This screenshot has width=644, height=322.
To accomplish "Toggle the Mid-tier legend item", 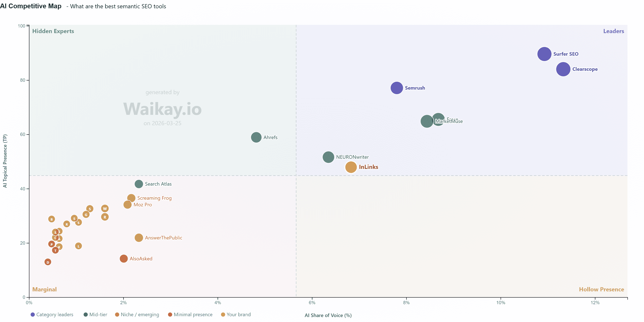I will pyautogui.click(x=95, y=315).
